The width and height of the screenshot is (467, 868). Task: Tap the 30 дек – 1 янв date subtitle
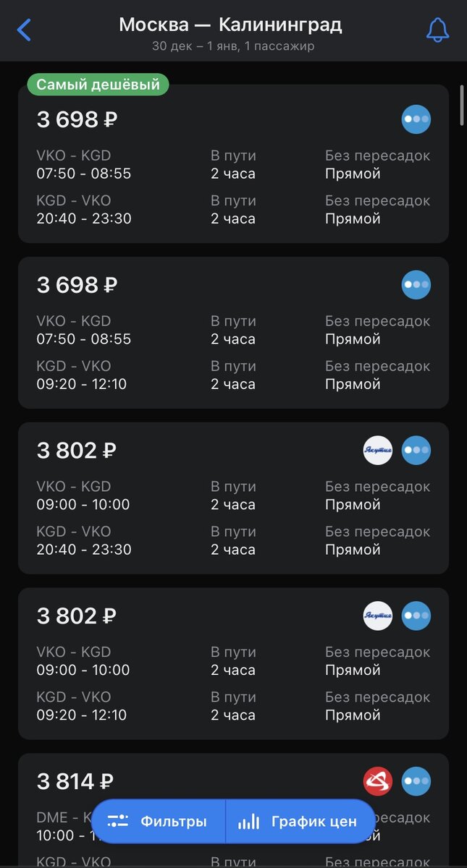(x=233, y=44)
